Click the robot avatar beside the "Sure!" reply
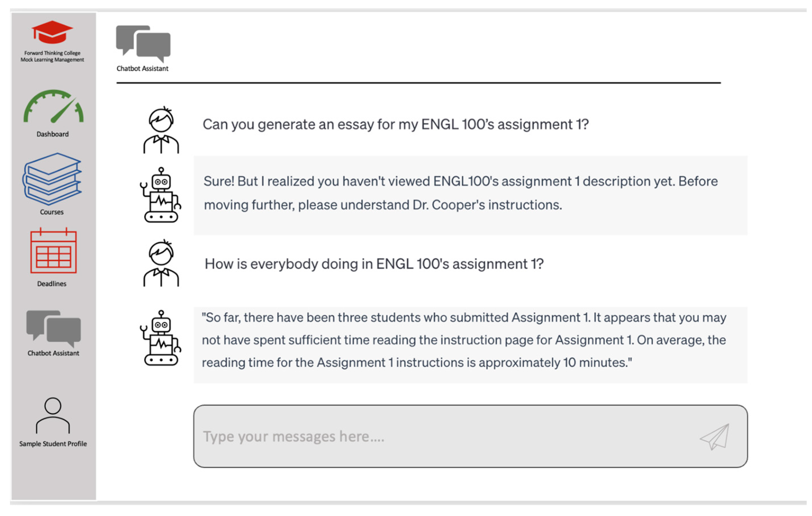This screenshot has width=812, height=516. click(161, 195)
